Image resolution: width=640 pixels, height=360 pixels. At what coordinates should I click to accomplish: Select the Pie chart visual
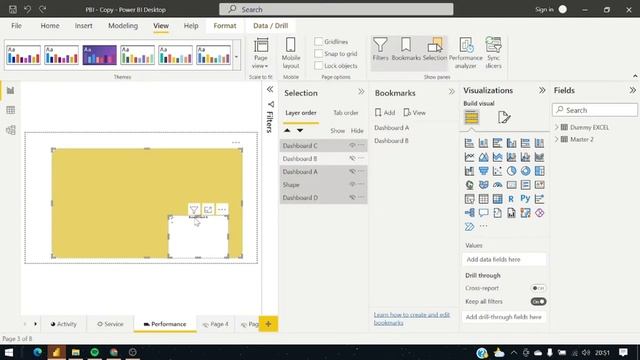coord(511,171)
